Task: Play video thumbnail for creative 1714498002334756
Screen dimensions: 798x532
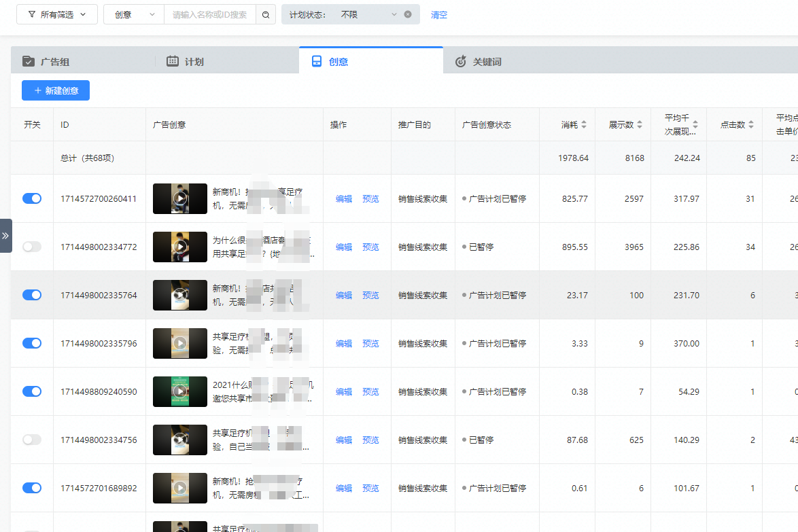Action: click(x=179, y=440)
